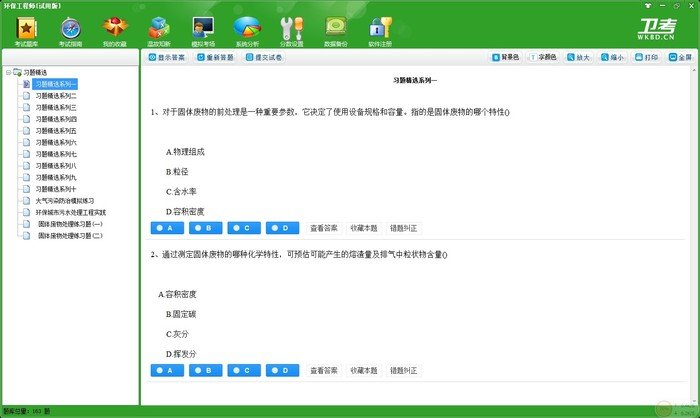Select answer D for question 2
This screenshot has height=418, width=700.
coord(282,370)
